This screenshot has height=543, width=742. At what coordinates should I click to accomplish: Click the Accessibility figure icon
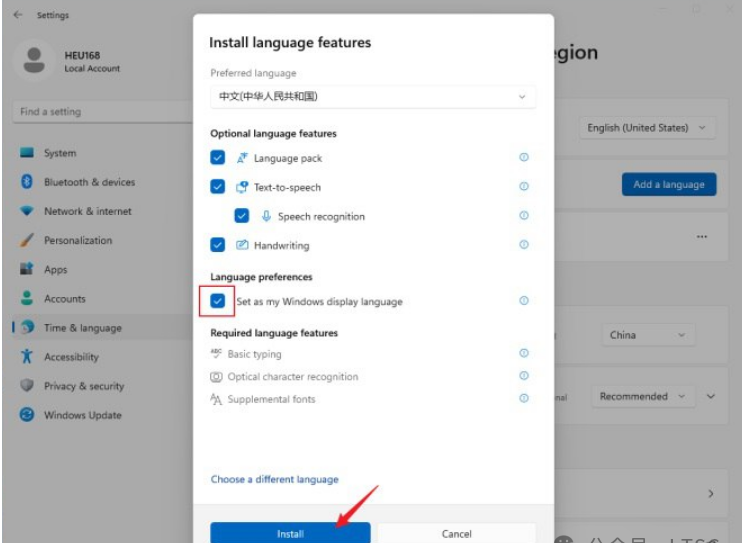[x=26, y=356]
